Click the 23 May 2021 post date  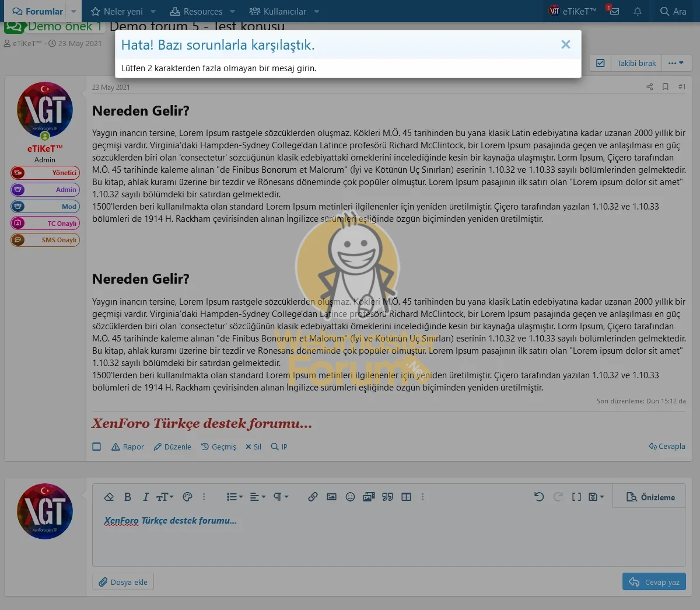[x=111, y=88]
